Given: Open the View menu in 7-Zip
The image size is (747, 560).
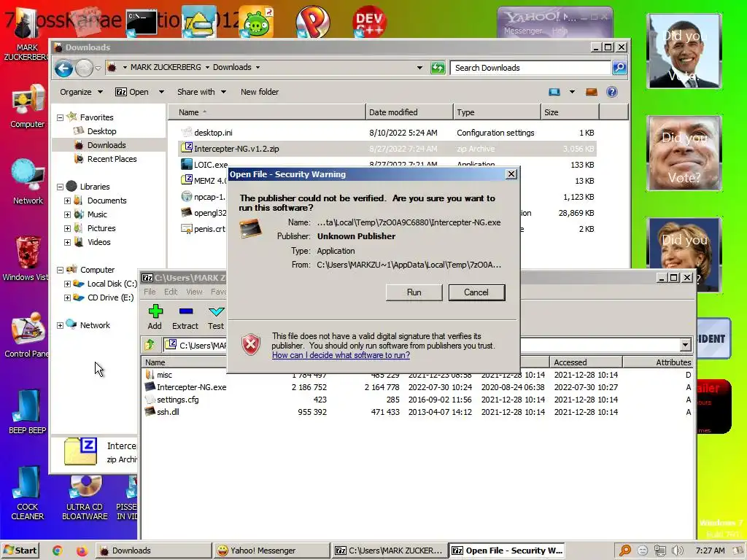Looking at the screenshot, I should pos(194,292).
